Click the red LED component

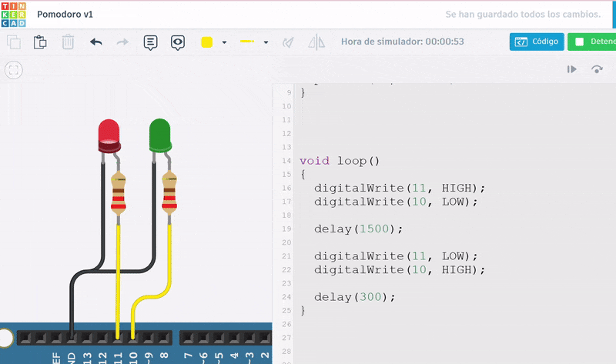pyautogui.click(x=109, y=135)
